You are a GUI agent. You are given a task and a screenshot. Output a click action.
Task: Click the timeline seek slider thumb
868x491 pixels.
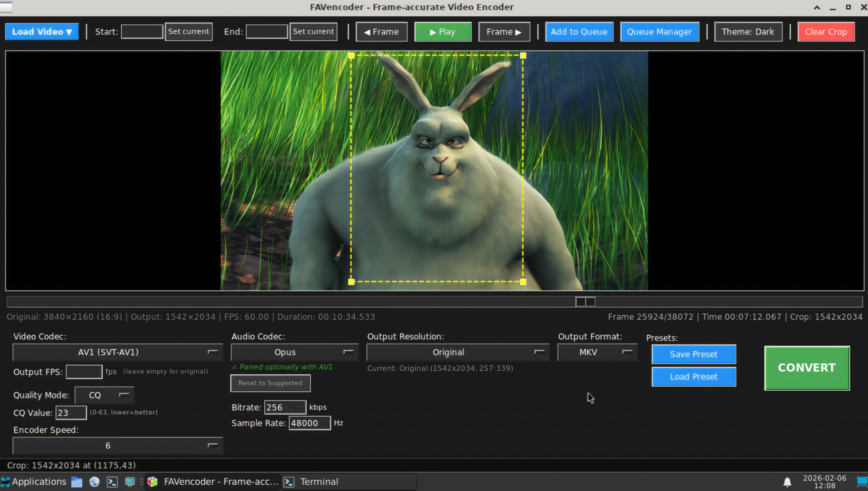pyautogui.click(x=585, y=301)
